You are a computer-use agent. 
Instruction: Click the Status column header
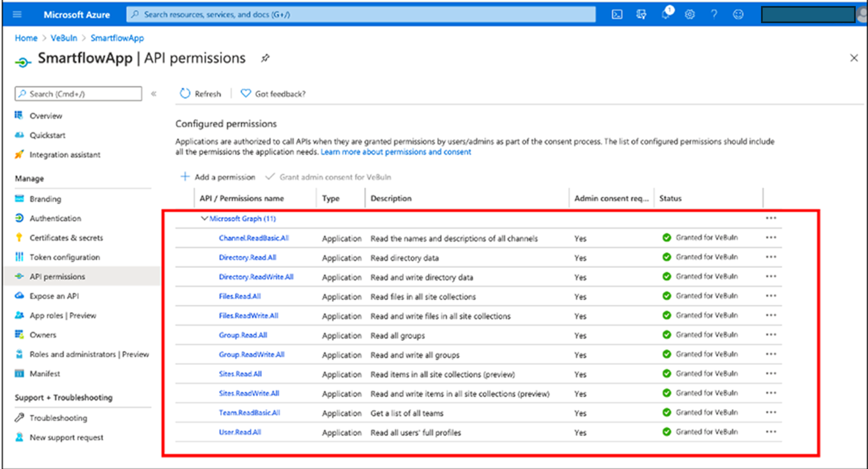pos(670,198)
